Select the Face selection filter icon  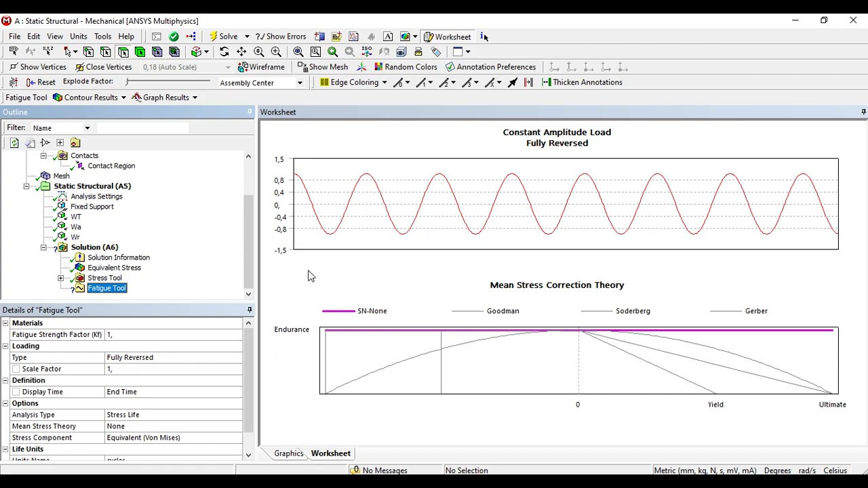123,52
